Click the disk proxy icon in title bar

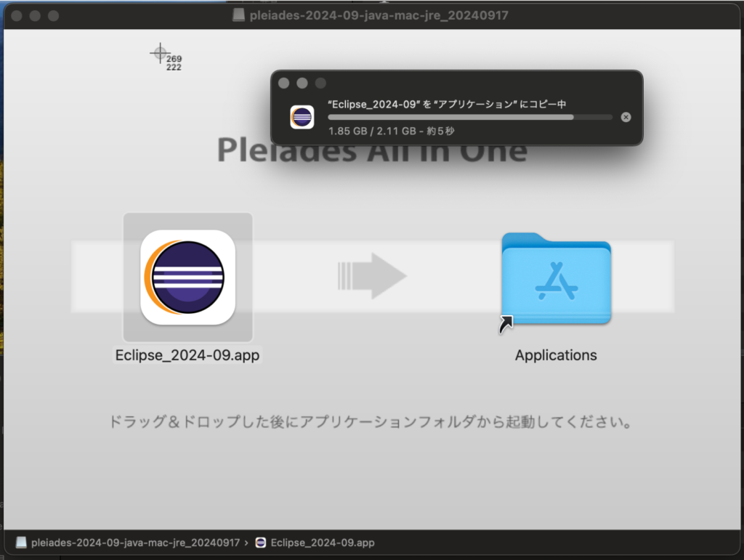(239, 15)
